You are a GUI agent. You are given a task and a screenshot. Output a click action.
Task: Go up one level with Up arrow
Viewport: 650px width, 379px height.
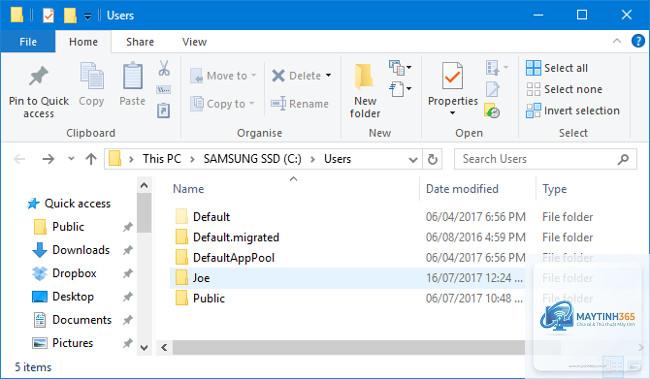coord(91,159)
